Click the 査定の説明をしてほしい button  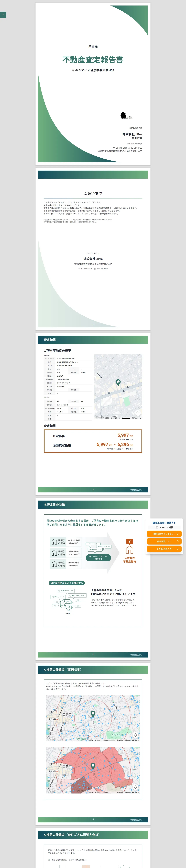tap(164, 534)
